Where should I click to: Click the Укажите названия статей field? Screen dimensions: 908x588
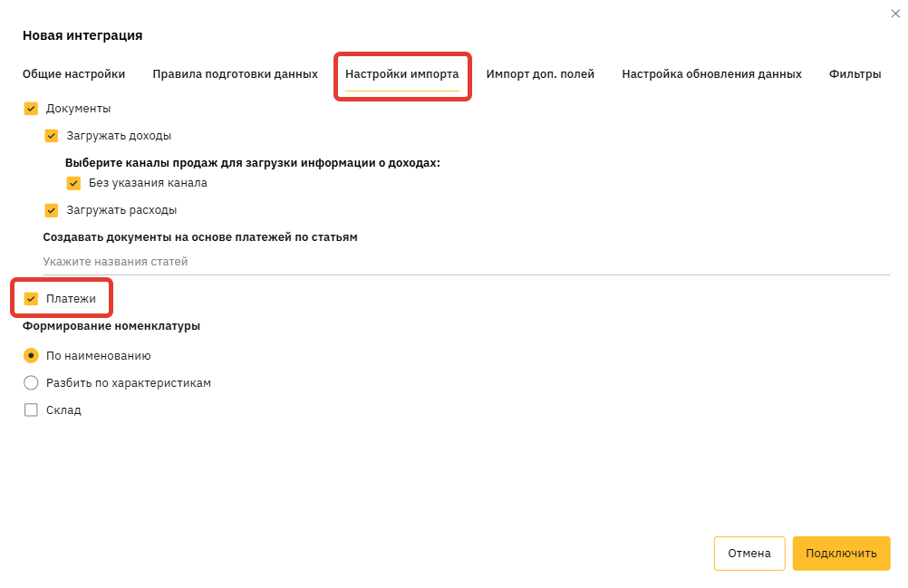click(466, 262)
